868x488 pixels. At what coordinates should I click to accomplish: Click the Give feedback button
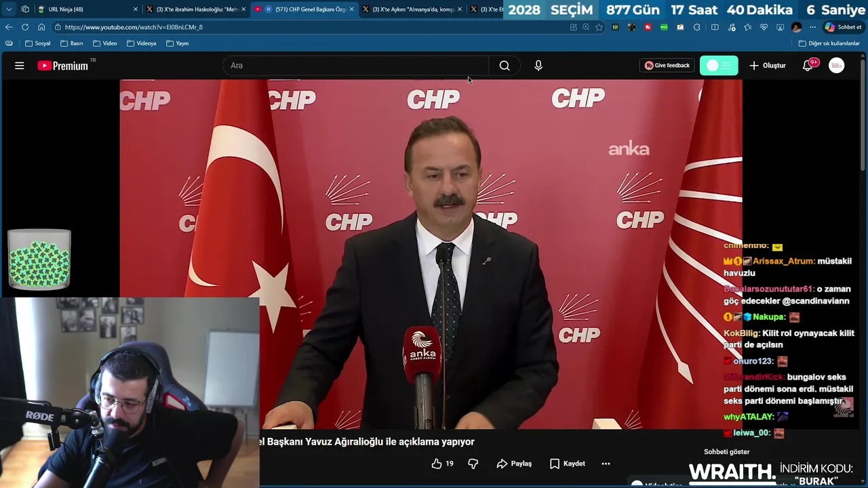point(667,66)
